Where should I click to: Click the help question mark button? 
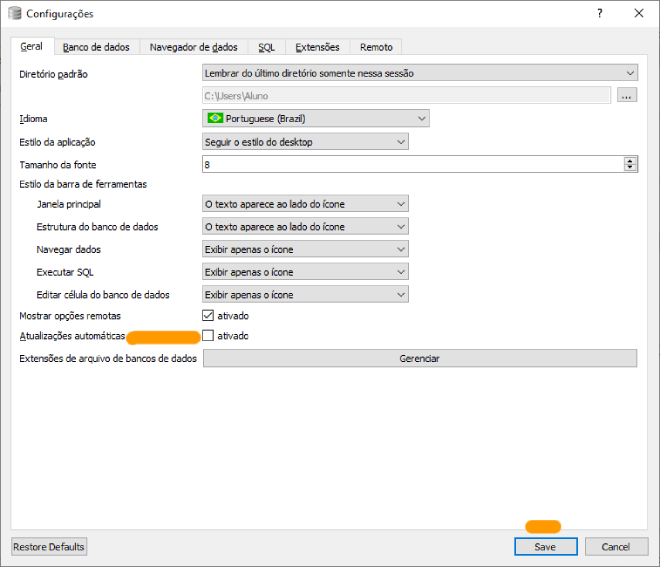pyautogui.click(x=600, y=14)
